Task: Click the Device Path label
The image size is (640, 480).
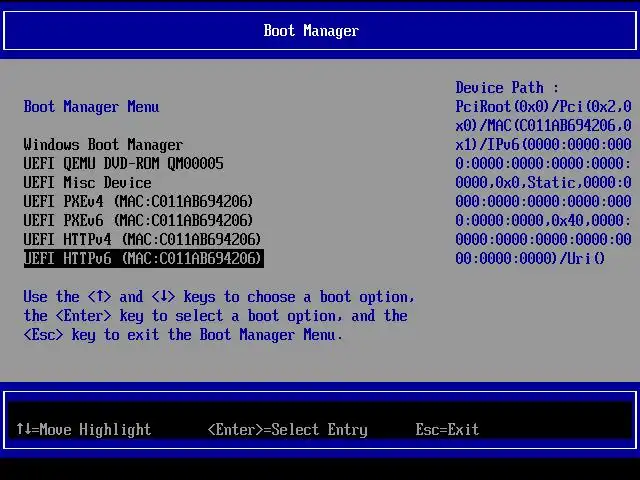Action: pos(507,88)
